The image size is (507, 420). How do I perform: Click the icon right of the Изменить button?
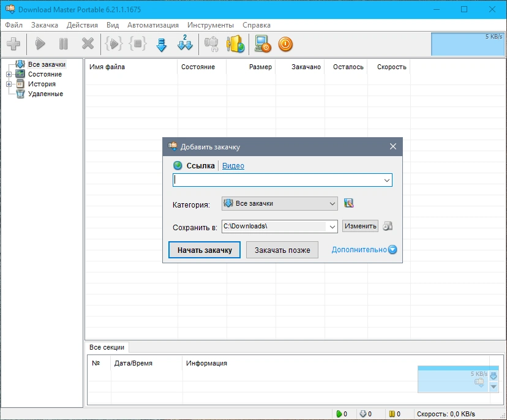point(388,226)
